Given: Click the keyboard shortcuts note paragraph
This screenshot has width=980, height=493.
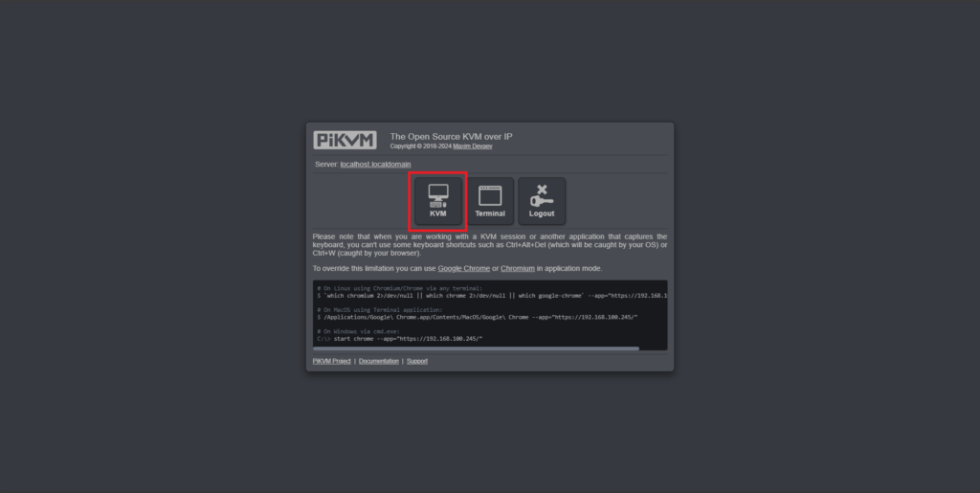Looking at the screenshot, I should point(490,245).
